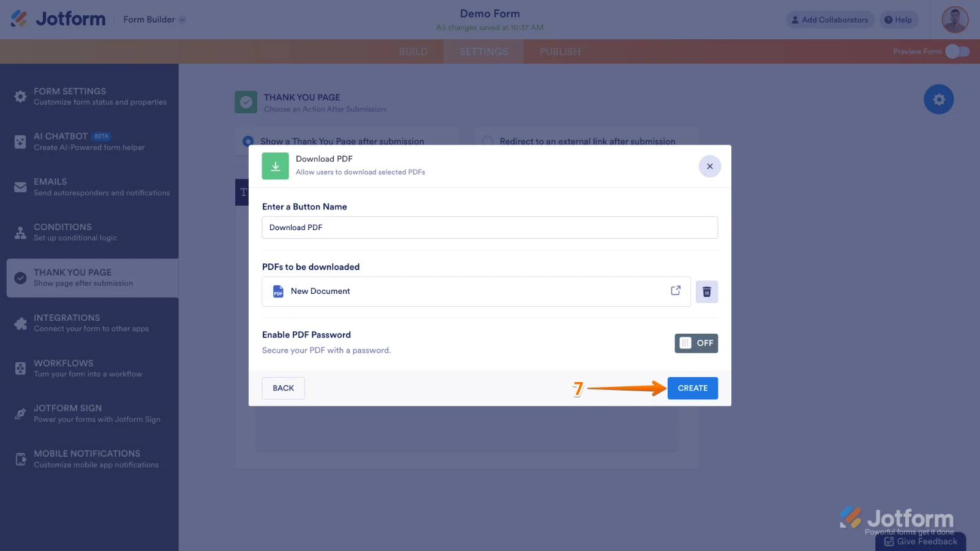Select the New Document row
Viewport: 980px width, 551px height.
(x=477, y=291)
